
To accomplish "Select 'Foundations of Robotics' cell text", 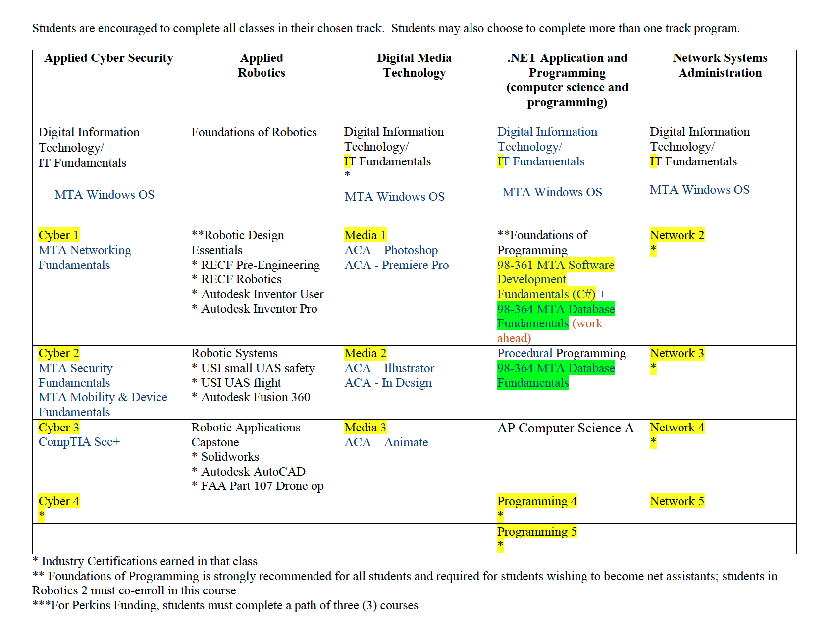I will [x=254, y=132].
